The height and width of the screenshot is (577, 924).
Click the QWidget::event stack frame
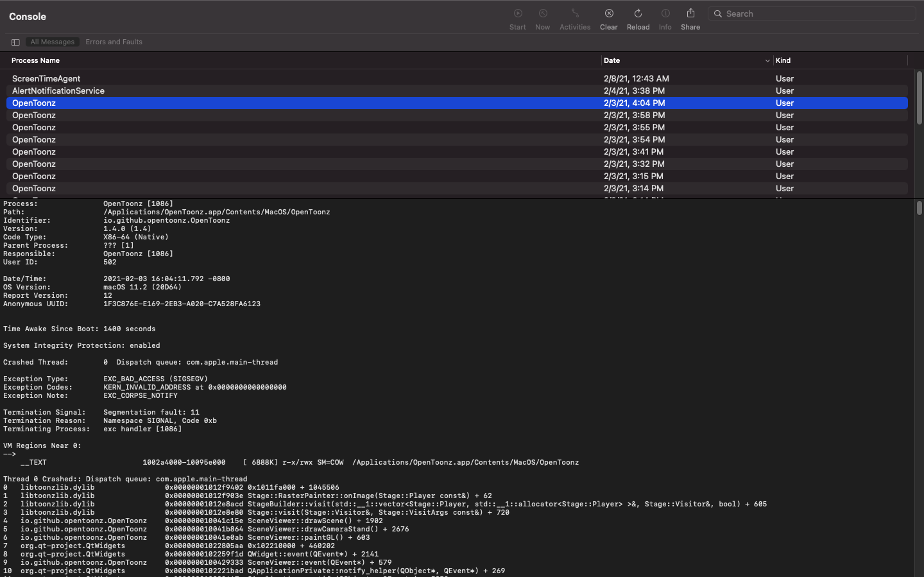(191, 555)
